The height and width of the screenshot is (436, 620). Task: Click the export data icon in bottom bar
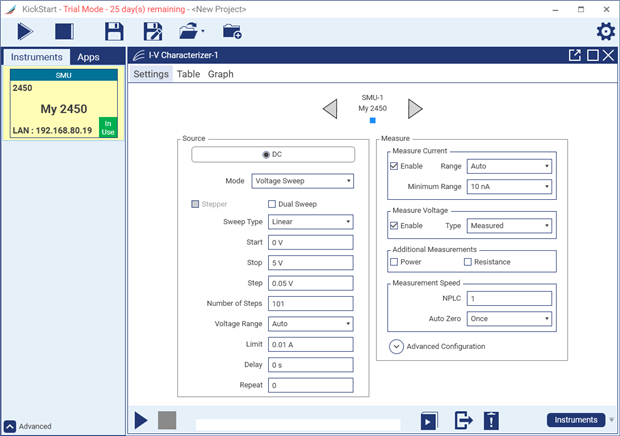463,420
